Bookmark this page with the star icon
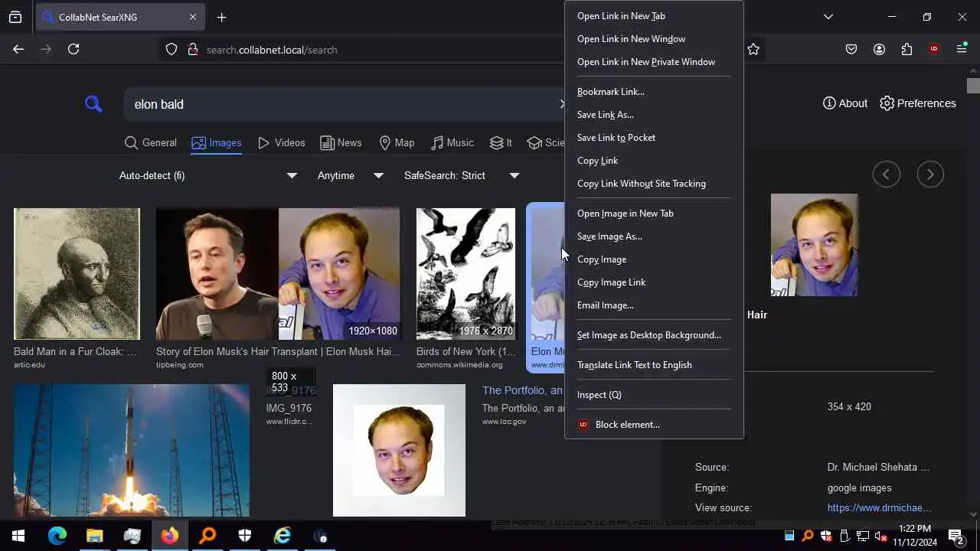 (753, 49)
